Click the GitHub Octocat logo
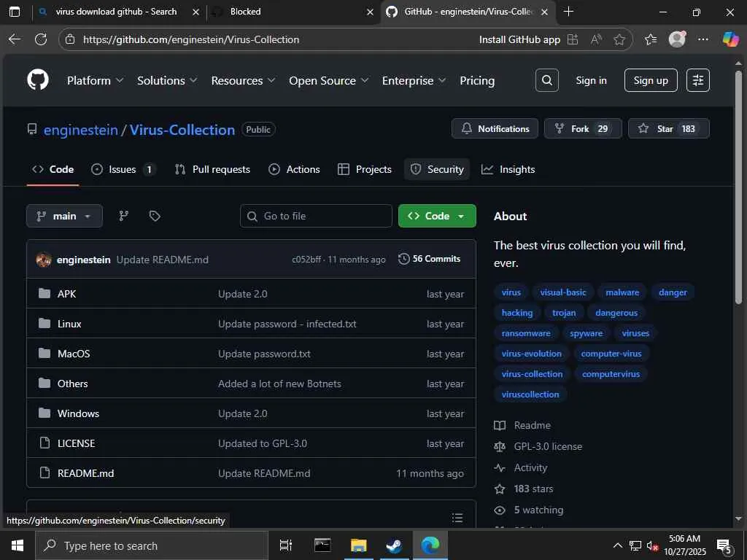 coord(38,80)
